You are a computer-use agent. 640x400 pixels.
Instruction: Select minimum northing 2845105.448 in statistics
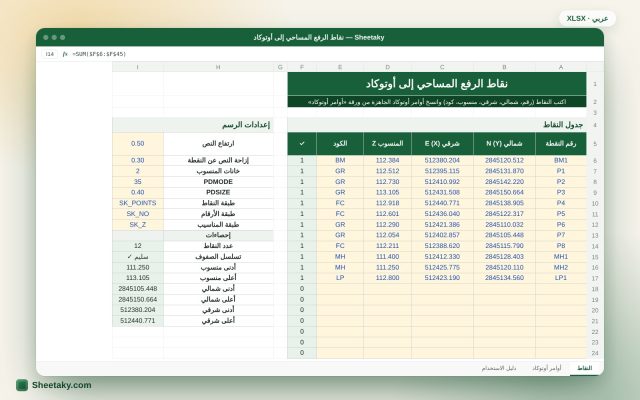(138, 289)
